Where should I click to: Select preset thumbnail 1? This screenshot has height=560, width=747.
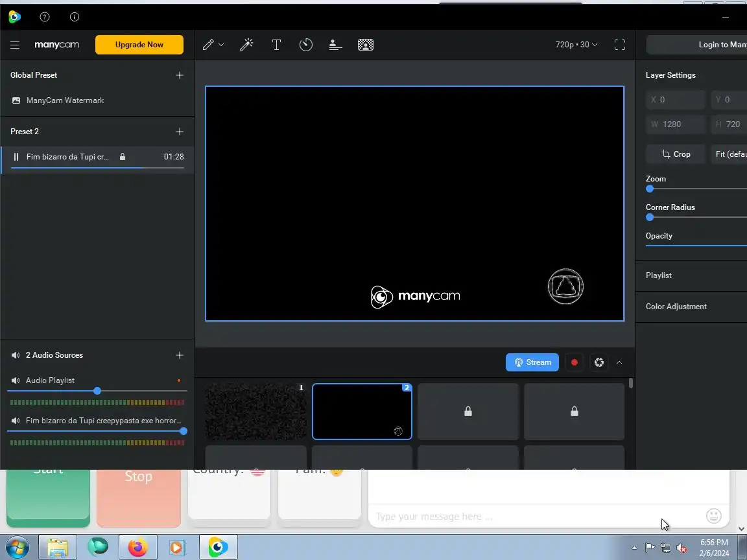256,412
